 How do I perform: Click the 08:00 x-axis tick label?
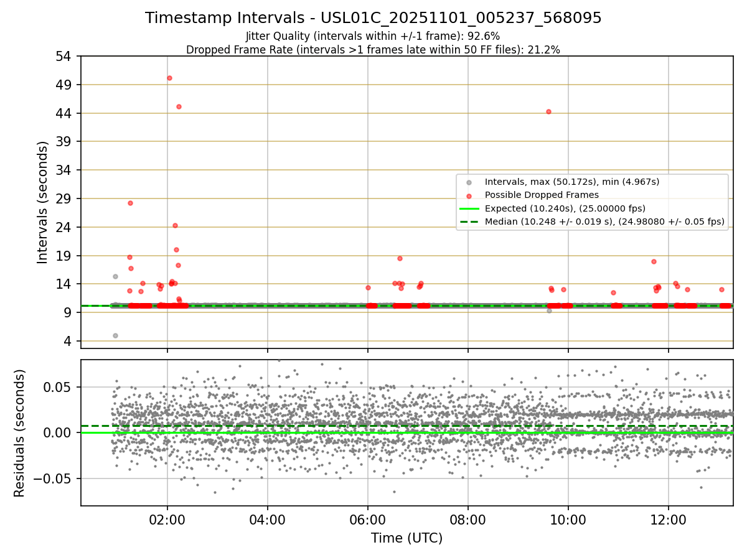pos(468,519)
